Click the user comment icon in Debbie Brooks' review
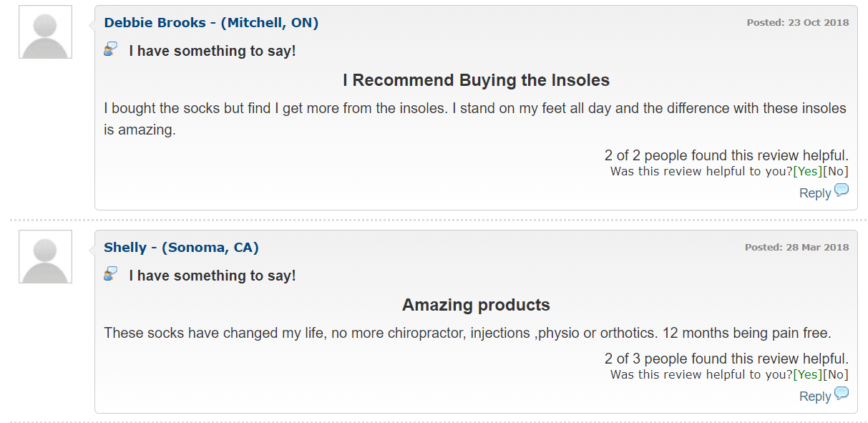 coord(110,49)
